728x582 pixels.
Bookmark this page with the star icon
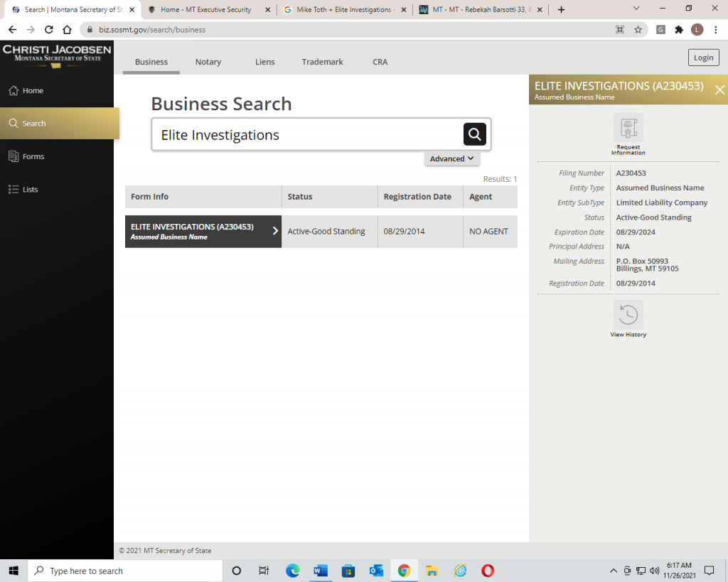(x=638, y=30)
